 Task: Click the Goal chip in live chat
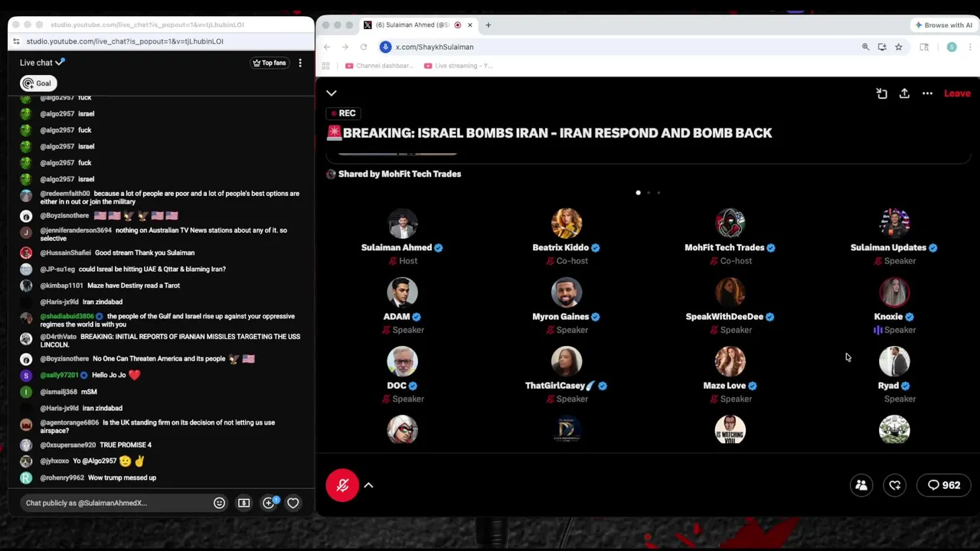(x=38, y=83)
